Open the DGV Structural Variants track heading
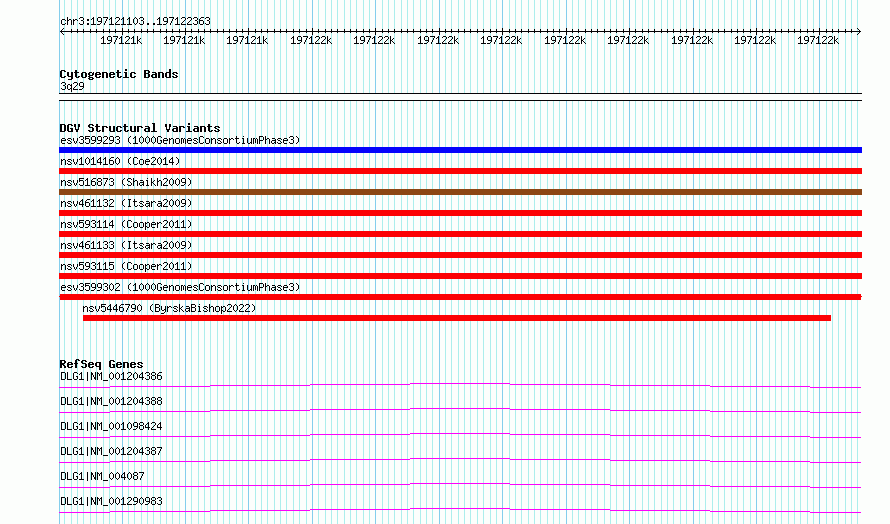 pos(140,128)
